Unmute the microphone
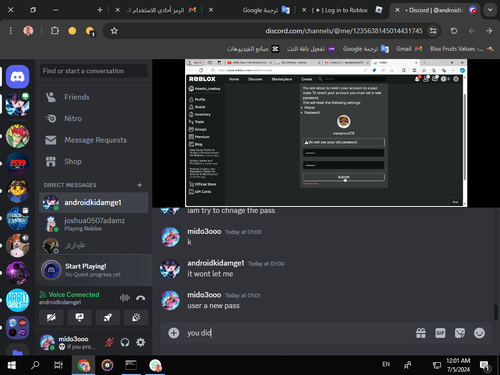Viewport: 500px width, 375px height. [x=109, y=342]
